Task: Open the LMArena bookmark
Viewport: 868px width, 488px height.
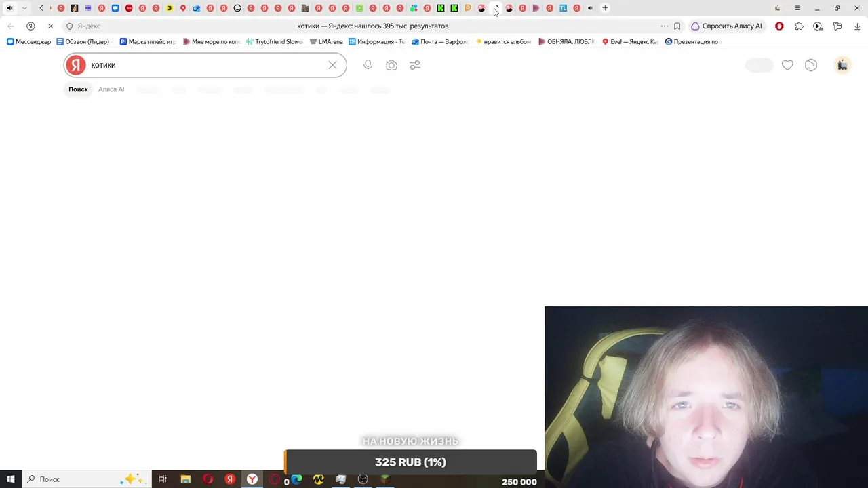Action: [x=326, y=41]
